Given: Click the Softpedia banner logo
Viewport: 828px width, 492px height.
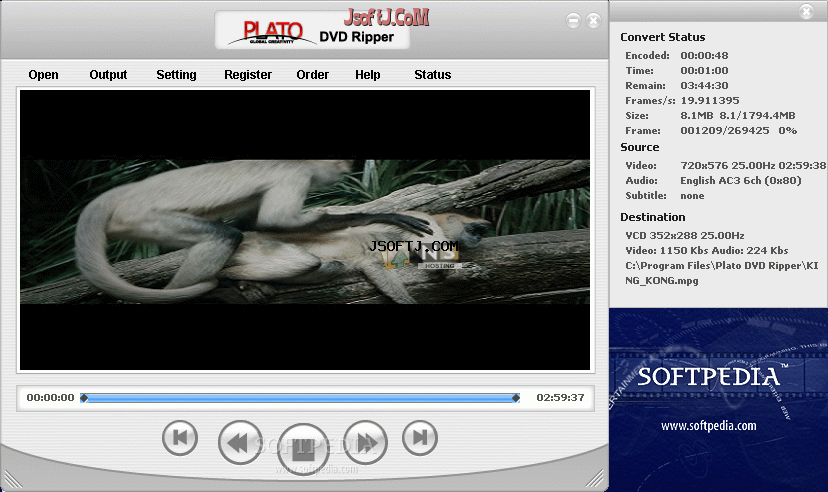Looking at the screenshot, I should click(712, 377).
